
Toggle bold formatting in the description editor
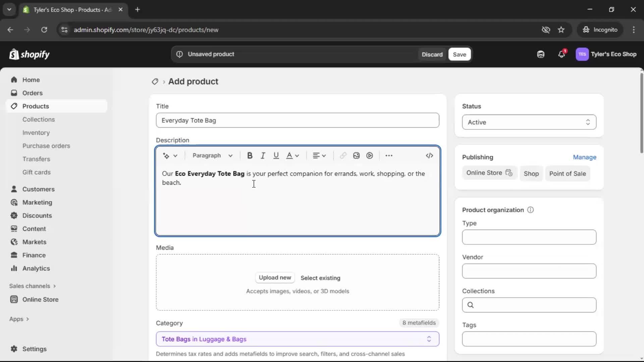point(250,156)
